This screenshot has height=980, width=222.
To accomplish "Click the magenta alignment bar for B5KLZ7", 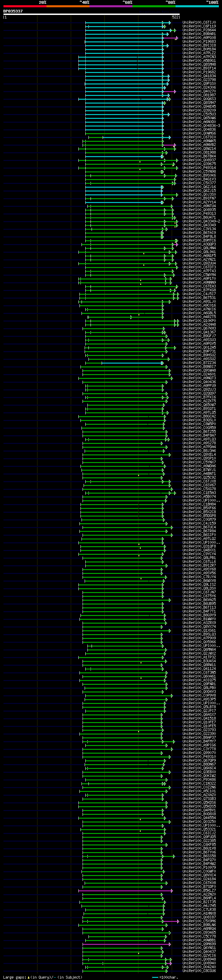I will click(x=125, y=891).
